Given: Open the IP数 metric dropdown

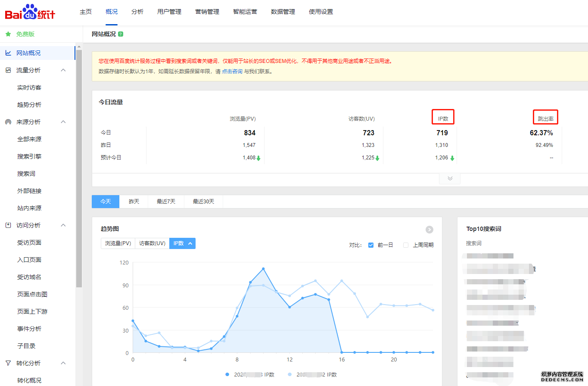Looking at the screenshot, I should click(182, 243).
